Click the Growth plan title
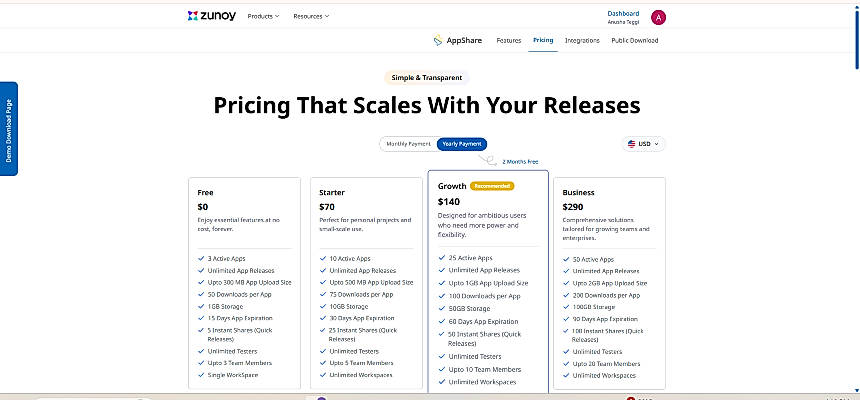Image resolution: width=860 pixels, height=400 pixels. pos(452,186)
